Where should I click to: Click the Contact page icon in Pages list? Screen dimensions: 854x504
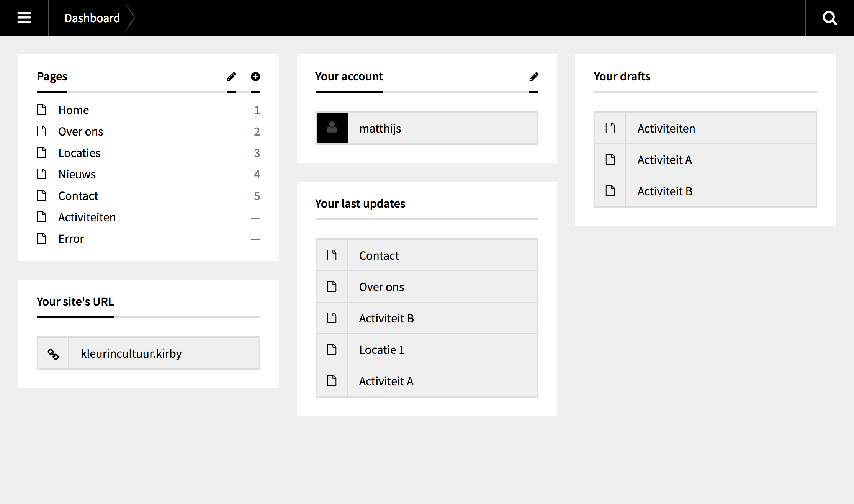41,196
